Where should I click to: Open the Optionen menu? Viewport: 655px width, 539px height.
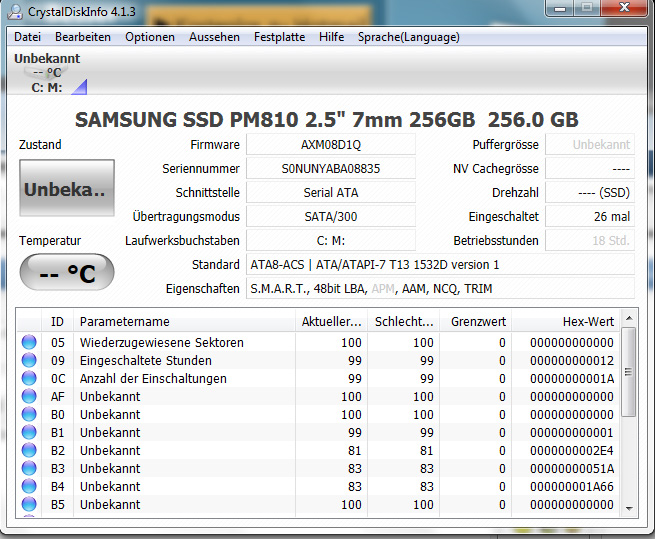(150, 37)
